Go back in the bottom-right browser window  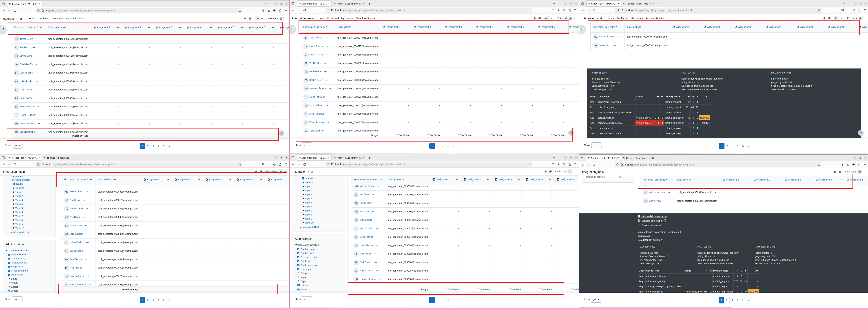click(x=583, y=165)
